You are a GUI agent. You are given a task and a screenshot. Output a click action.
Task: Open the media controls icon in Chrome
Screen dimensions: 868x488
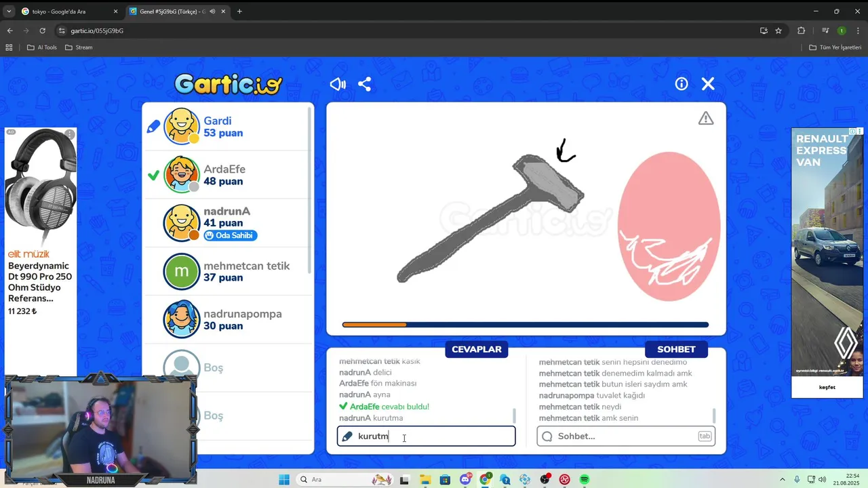click(825, 30)
